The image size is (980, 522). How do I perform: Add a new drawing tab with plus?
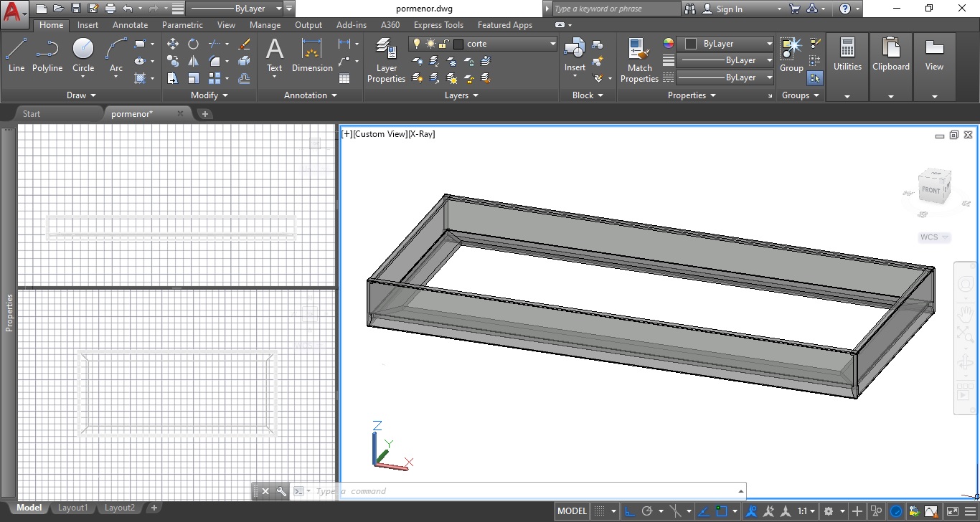205,114
